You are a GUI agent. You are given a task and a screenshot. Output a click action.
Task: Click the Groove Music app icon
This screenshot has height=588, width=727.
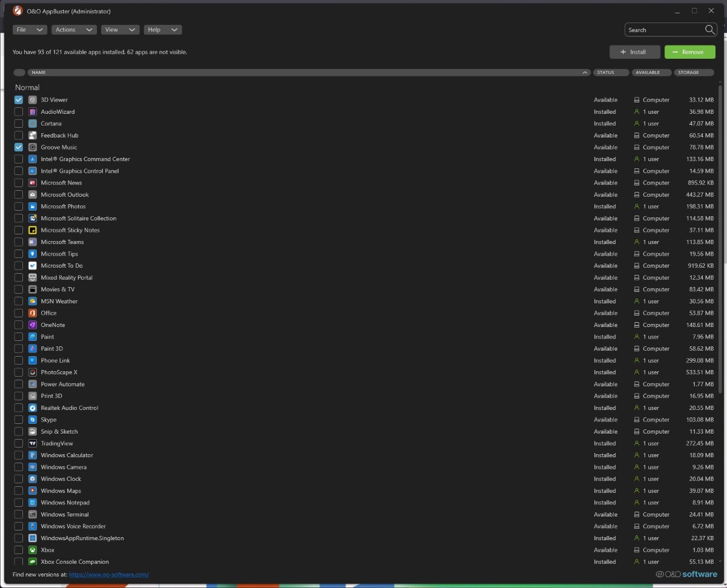33,147
